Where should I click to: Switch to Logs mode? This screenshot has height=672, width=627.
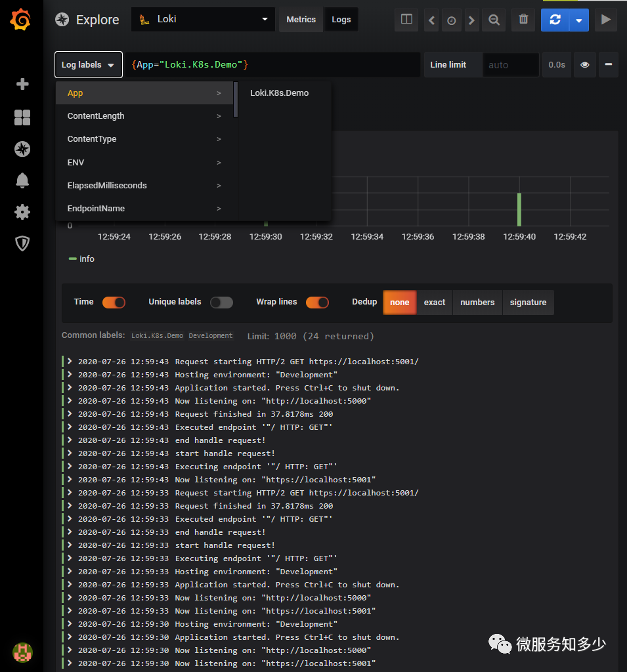(x=341, y=20)
